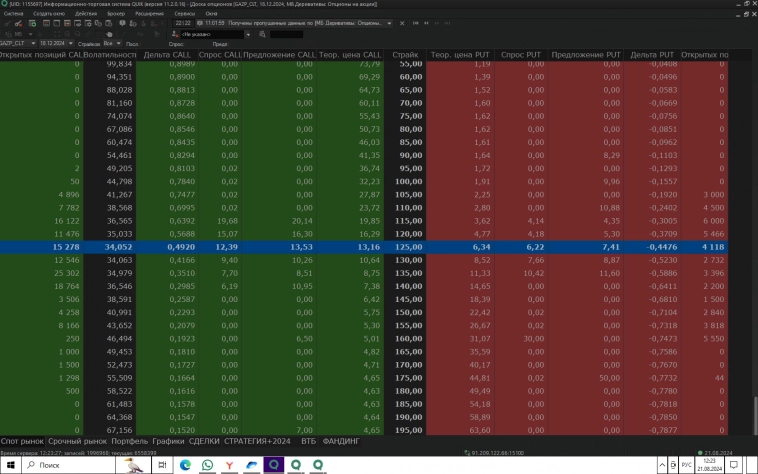Open Yandex Browser from the taskbar
758x474 pixels.
[232, 465]
